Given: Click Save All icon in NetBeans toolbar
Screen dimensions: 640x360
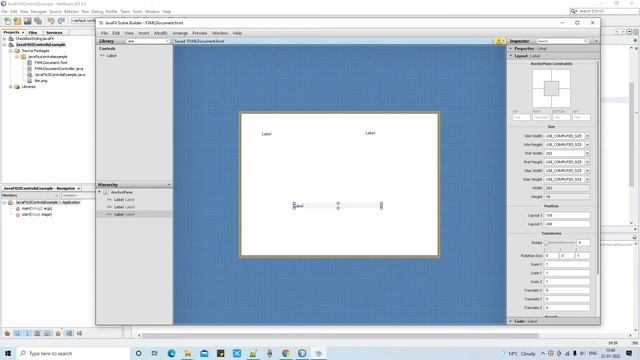Looking at the screenshot, I should tap(38, 21).
